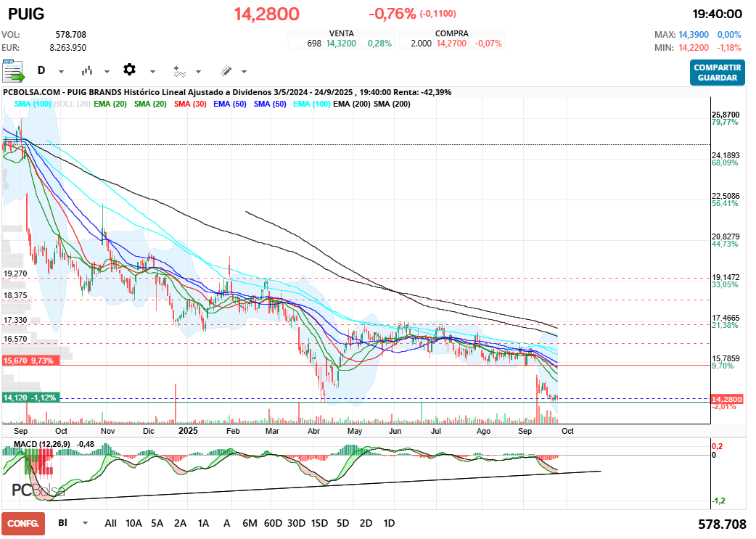The image size is (756, 539).
Task: Click the 16,570 level label
Action: (x=15, y=339)
